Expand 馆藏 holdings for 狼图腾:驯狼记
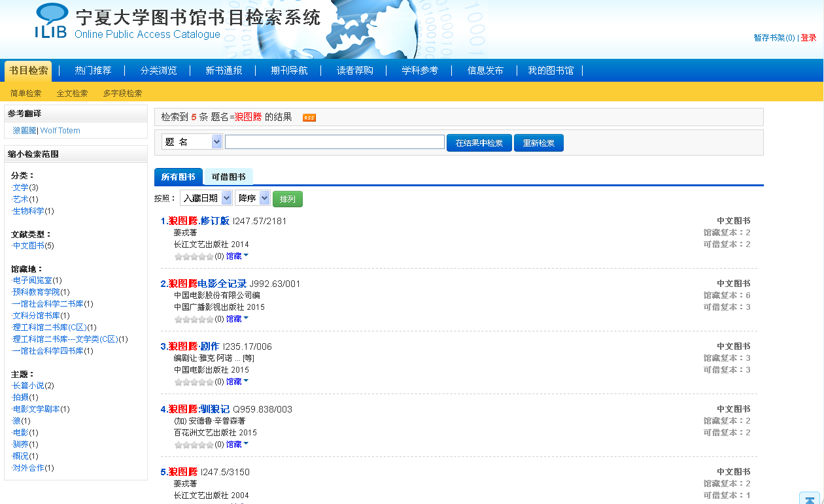824x504 pixels. point(237,445)
